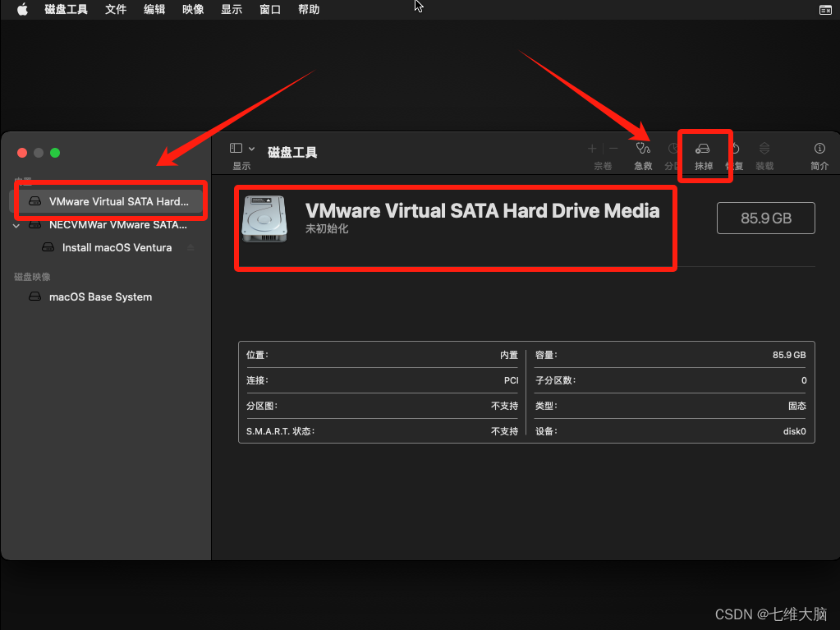Select macOS Base System disk image
This screenshot has width=840, height=630.
(107, 297)
